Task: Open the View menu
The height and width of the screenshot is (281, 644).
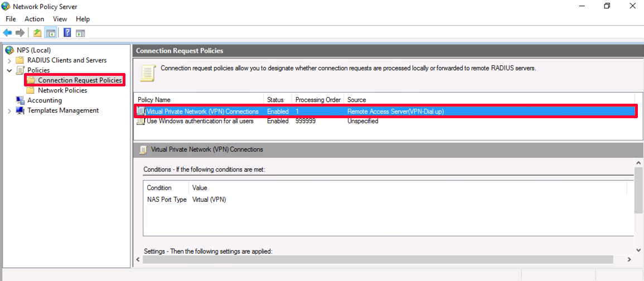Action: [x=60, y=19]
